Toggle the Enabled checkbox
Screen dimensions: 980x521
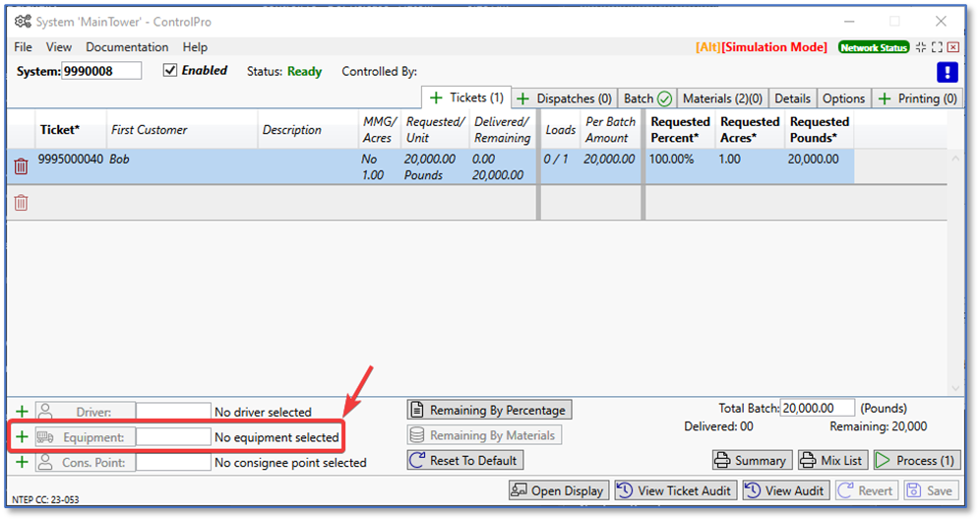(x=170, y=71)
